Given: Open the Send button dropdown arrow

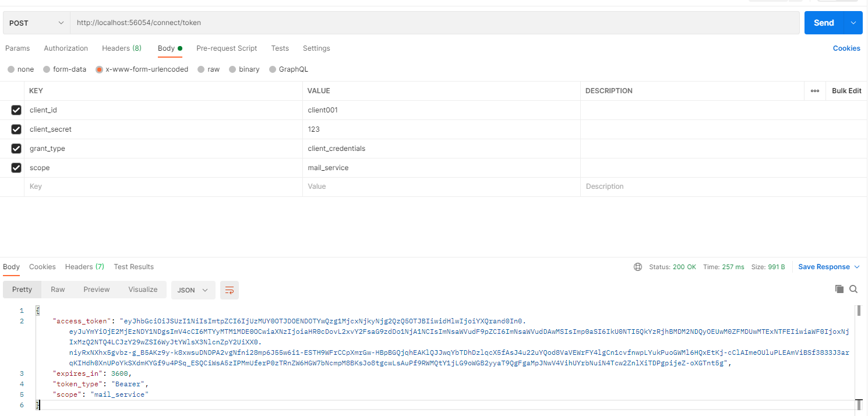Looking at the screenshot, I should [853, 23].
